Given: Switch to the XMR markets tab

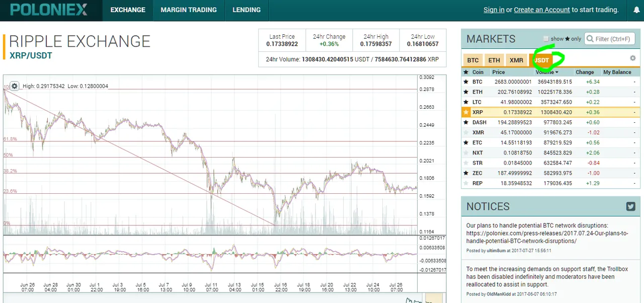Looking at the screenshot, I should click(x=516, y=60).
